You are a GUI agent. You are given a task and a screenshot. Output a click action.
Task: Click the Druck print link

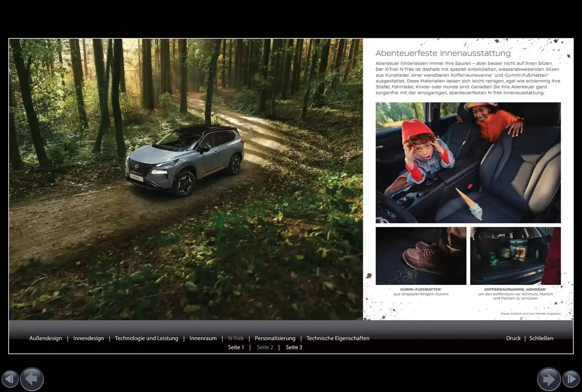pos(513,338)
